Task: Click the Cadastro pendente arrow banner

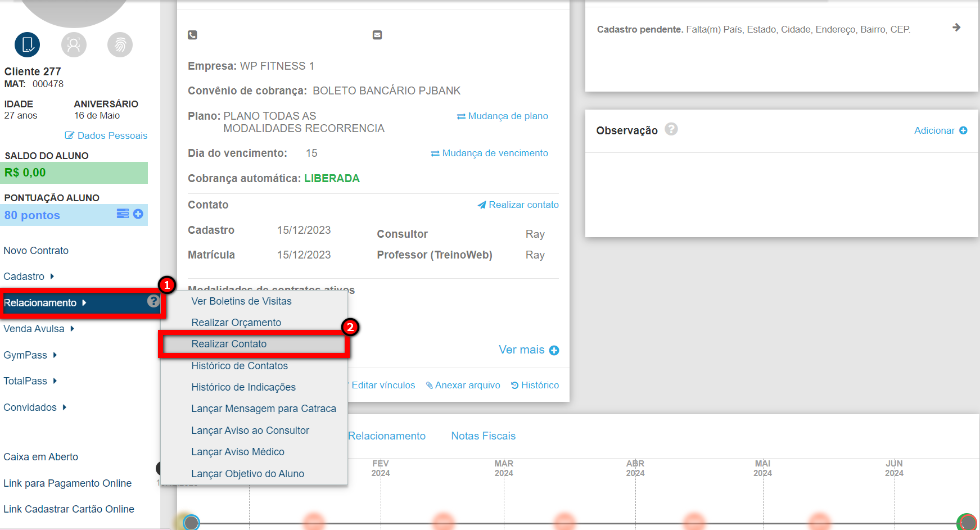Action: tap(956, 27)
